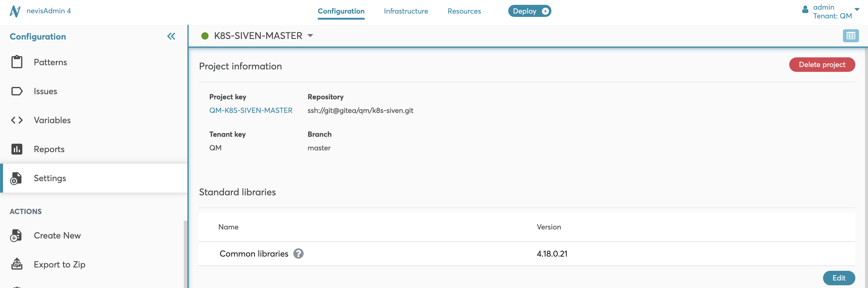Viewport: 868px width, 288px height.
Task: Click the sidebar vertical scrollbar
Action: pos(185,254)
